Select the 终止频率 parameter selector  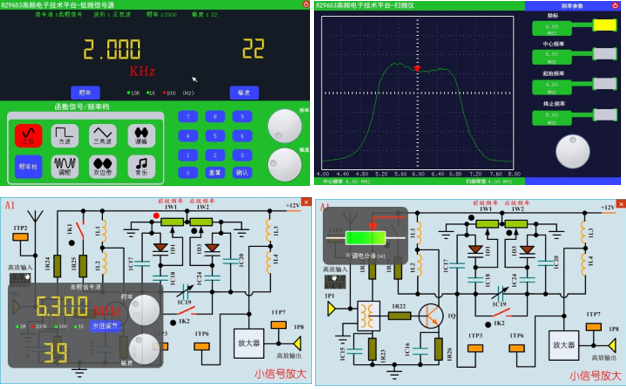[605, 115]
